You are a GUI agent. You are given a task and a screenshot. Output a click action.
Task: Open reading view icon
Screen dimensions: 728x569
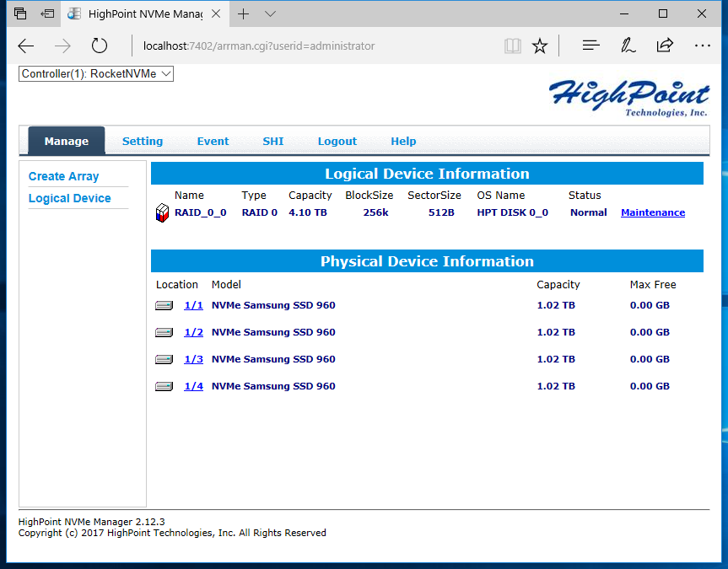pos(513,46)
